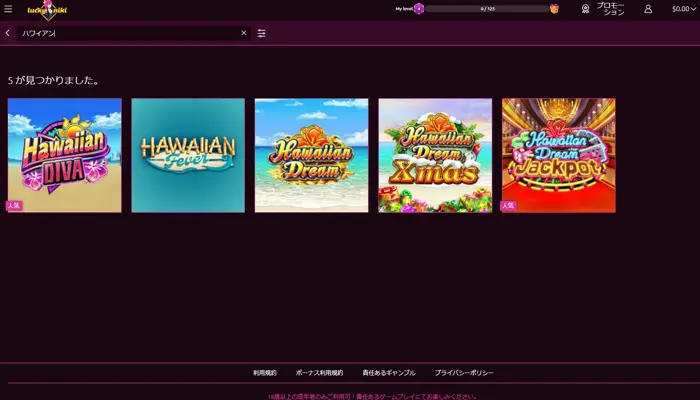Click the purple My level badge
Screen dimensions: 700x400
[x=419, y=9]
